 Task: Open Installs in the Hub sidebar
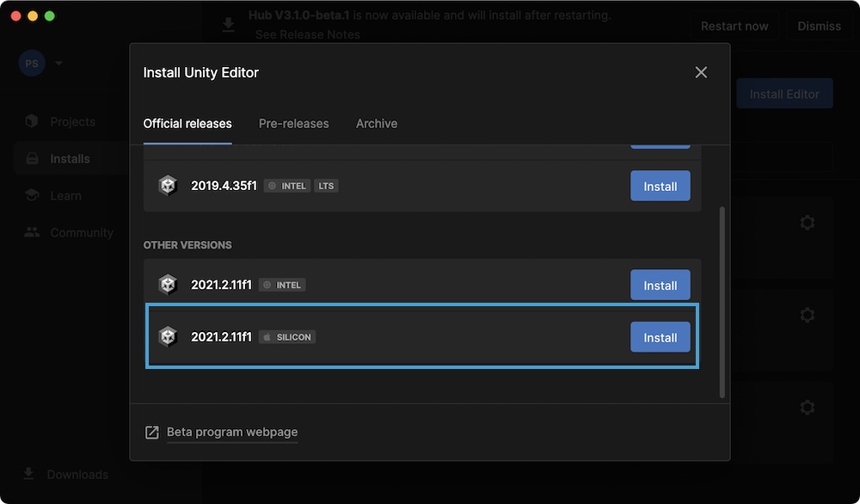coord(71,159)
